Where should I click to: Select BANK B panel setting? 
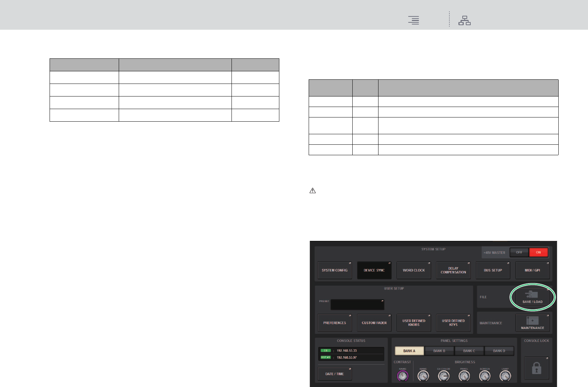pyautogui.click(x=439, y=351)
